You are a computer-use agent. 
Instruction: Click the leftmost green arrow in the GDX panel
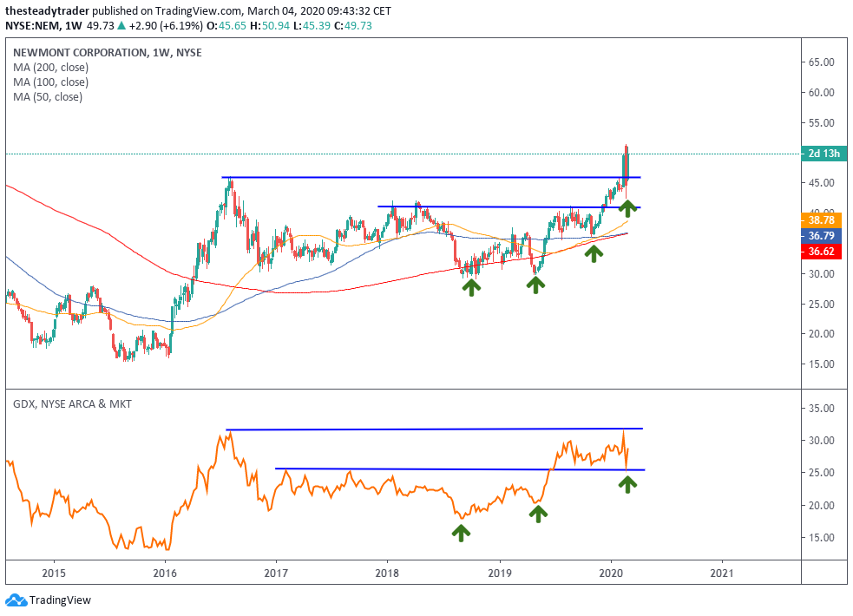pos(461,531)
